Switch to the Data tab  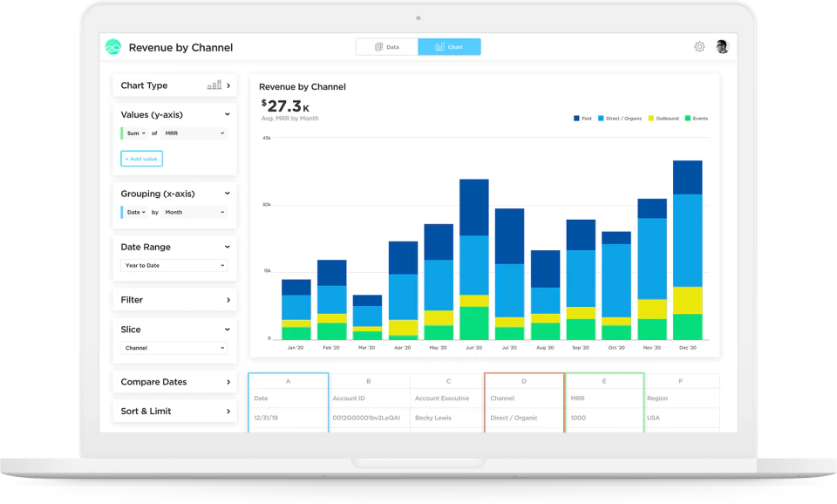(x=386, y=46)
